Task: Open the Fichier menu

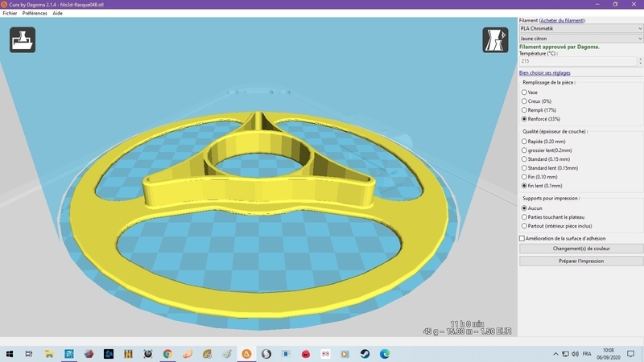Action: click(x=10, y=13)
